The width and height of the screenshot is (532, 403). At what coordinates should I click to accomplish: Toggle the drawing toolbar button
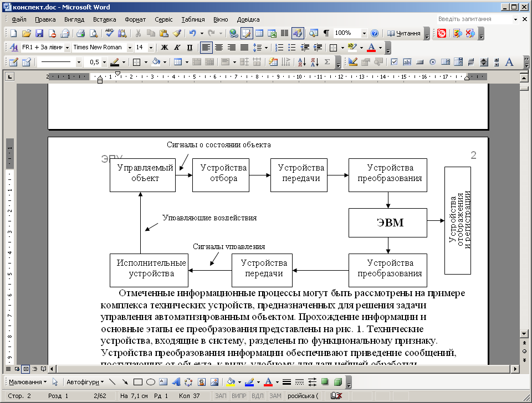point(297,33)
